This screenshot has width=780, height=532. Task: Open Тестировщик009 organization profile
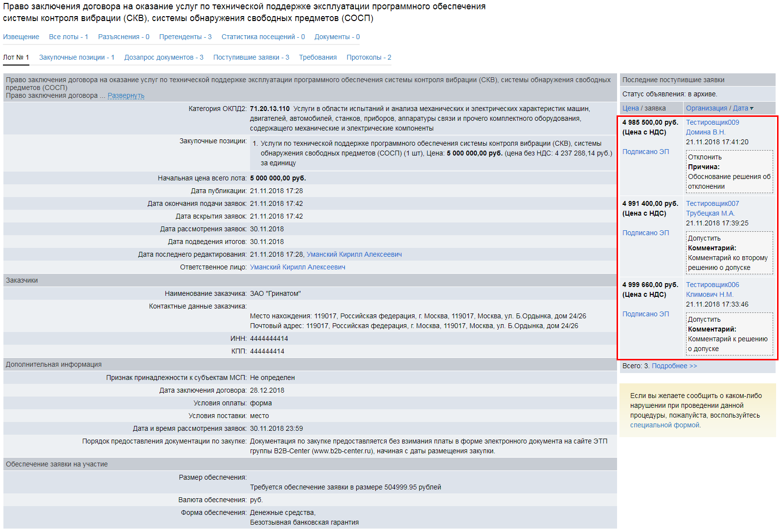(x=712, y=123)
